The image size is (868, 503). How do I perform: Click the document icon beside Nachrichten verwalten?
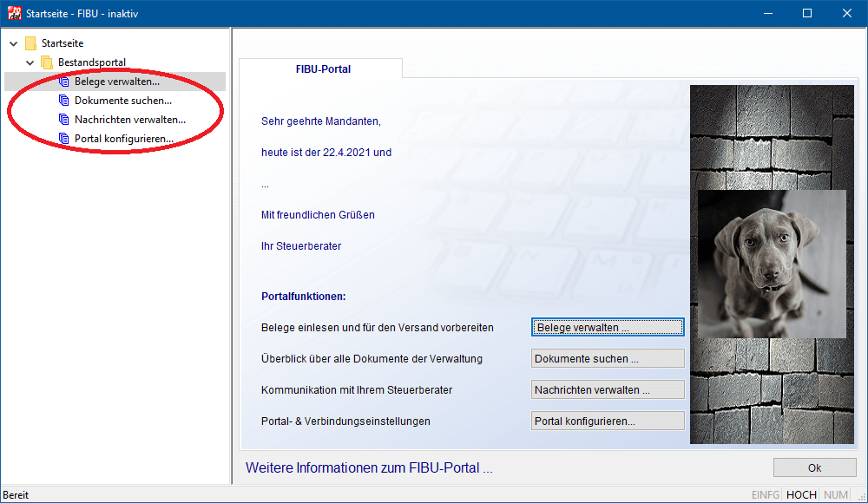click(x=63, y=120)
